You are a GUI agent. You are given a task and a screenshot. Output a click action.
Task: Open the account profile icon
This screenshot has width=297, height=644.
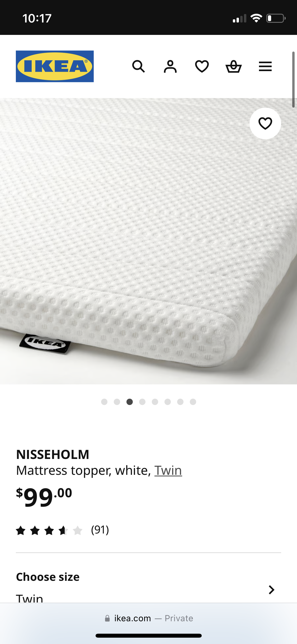(170, 66)
